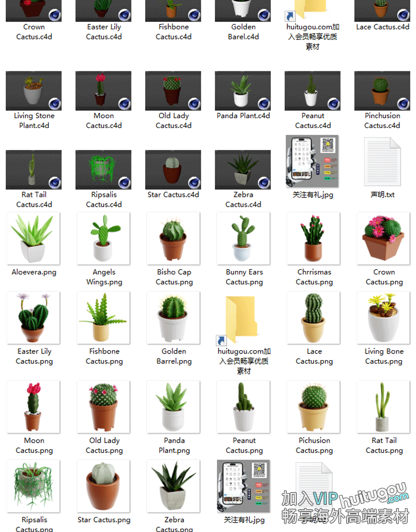The image size is (416, 532).
Task: Select the Fishbone Cactus.png thumbnail
Action: coord(103,318)
